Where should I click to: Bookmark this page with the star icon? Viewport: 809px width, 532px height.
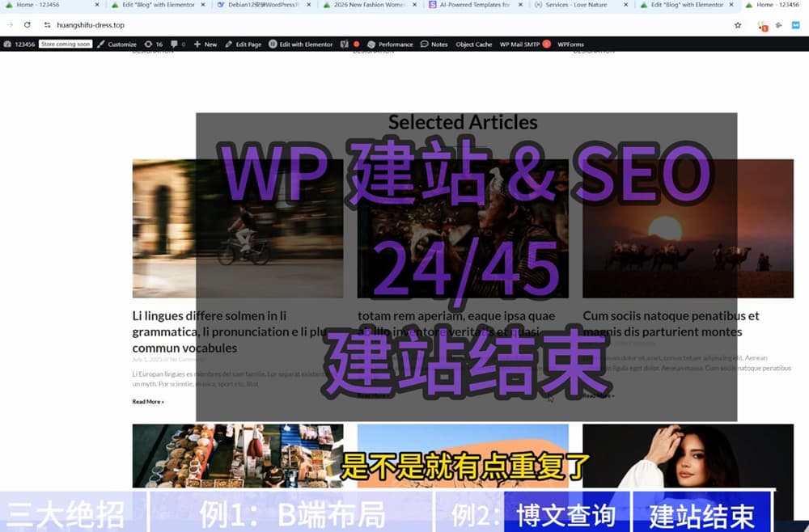(x=738, y=25)
